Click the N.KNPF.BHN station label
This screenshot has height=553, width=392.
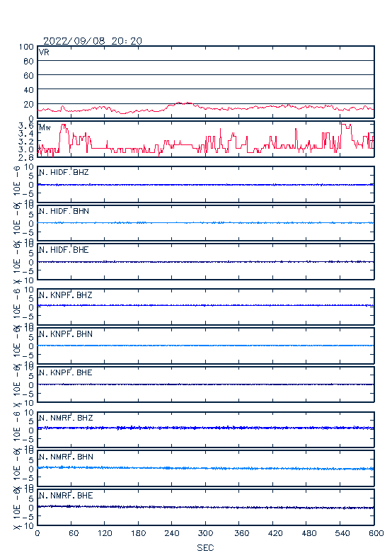(66, 334)
